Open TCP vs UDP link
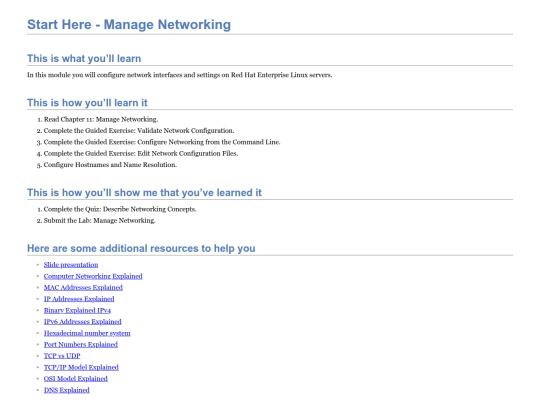Viewport: 540px width, 405px height. [62, 355]
